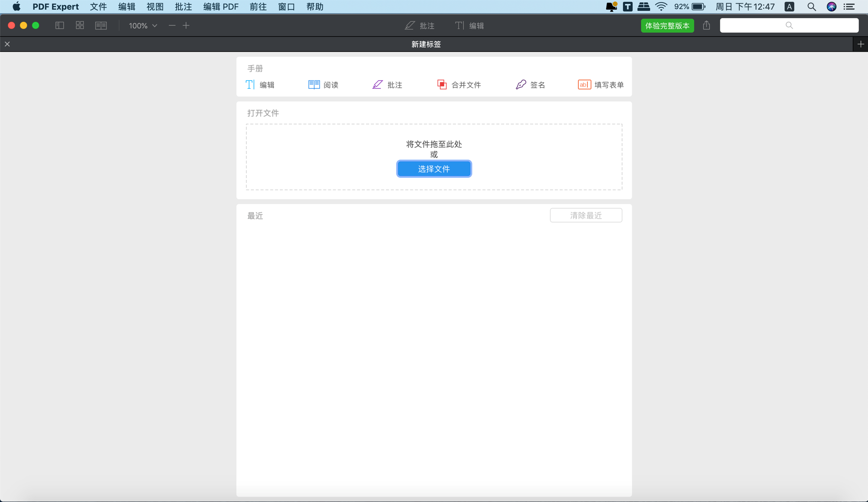
Task: Click the toolbar search field
Action: tap(789, 26)
